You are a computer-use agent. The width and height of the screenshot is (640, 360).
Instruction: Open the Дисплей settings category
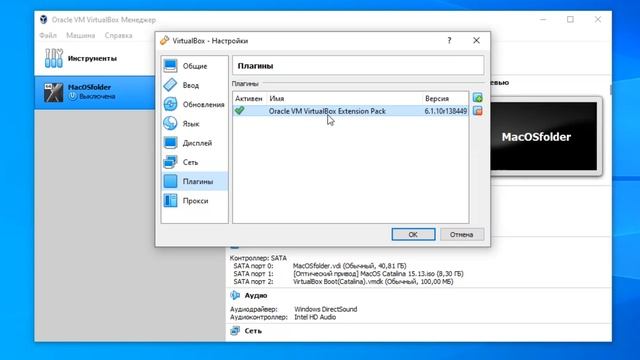tap(194, 143)
